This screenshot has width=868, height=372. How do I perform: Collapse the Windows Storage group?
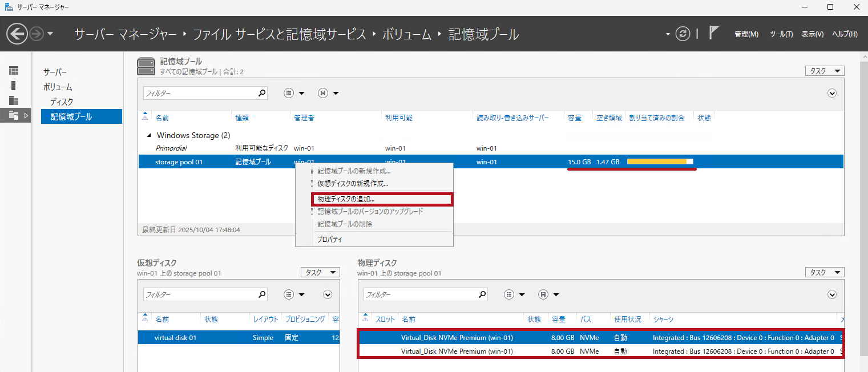pos(150,136)
